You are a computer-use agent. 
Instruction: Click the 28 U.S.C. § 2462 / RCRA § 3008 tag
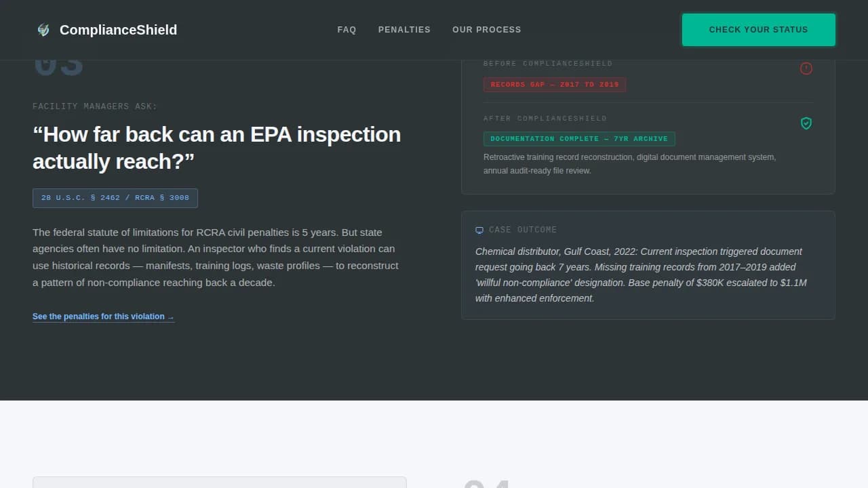click(115, 198)
